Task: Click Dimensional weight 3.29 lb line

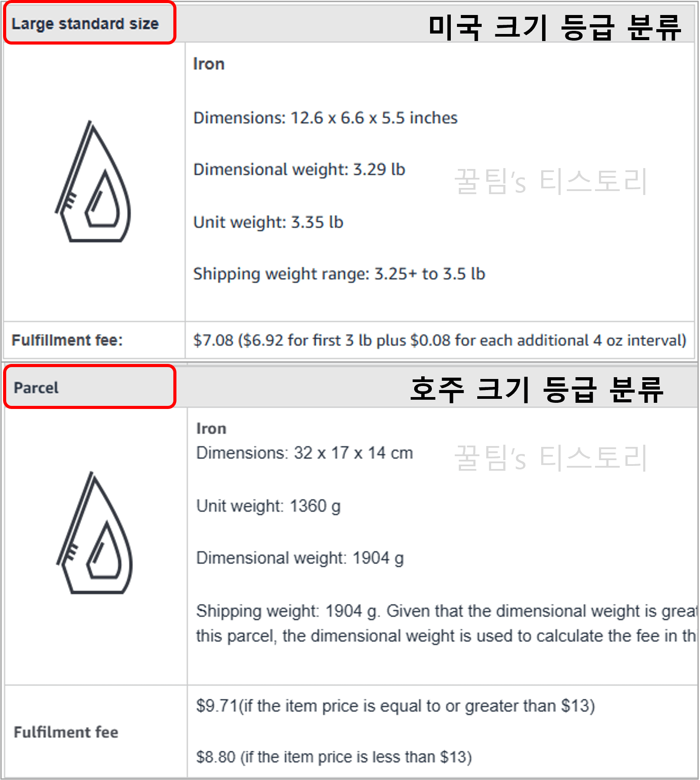Action: [299, 169]
